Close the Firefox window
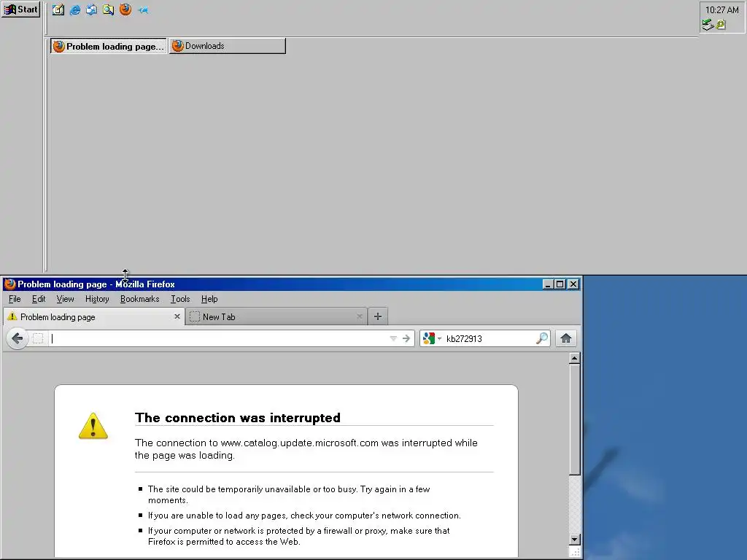This screenshot has width=747, height=560. (x=573, y=284)
